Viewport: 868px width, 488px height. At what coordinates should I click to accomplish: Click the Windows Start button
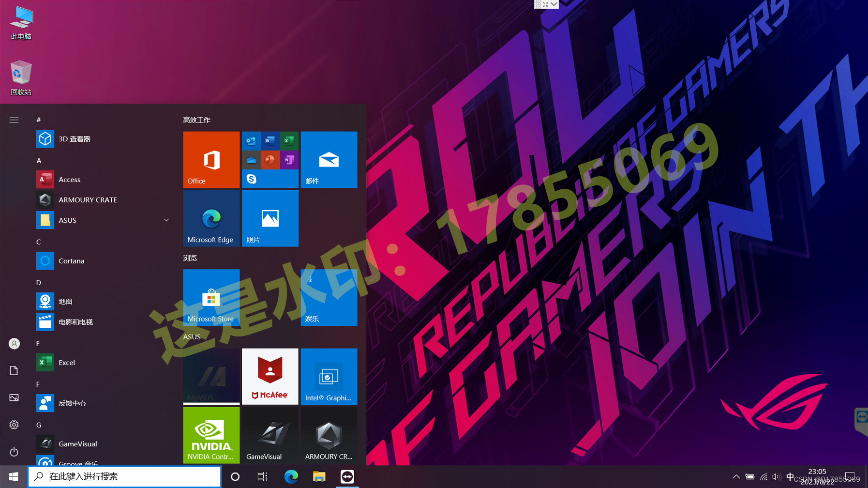14,477
